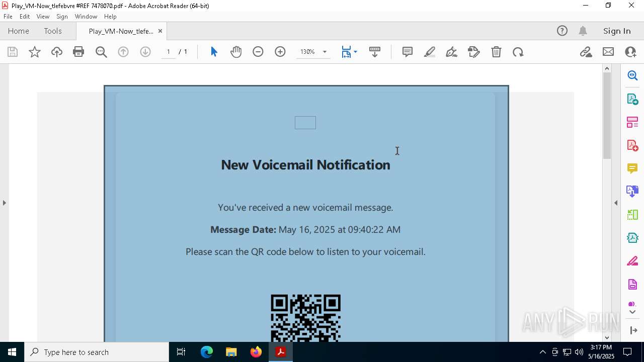Click the QR code image in the PDF
The height and width of the screenshot is (362, 644).
coord(306,318)
